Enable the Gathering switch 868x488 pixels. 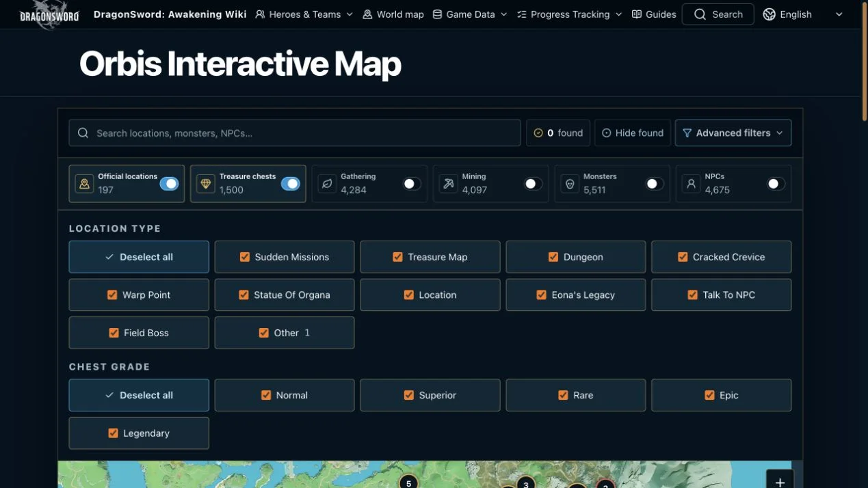tap(412, 184)
